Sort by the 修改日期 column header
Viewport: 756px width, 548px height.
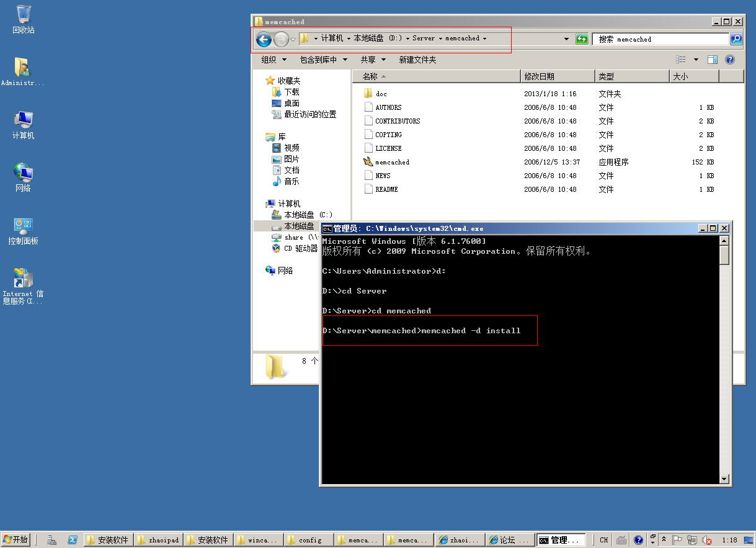click(558, 76)
